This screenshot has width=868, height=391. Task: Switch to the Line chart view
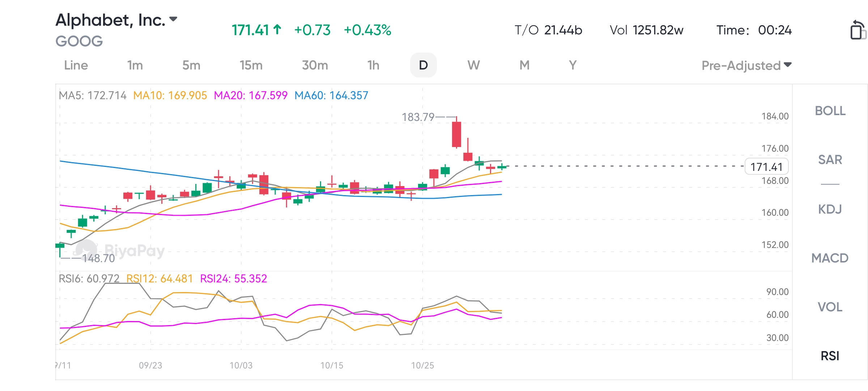76,65
